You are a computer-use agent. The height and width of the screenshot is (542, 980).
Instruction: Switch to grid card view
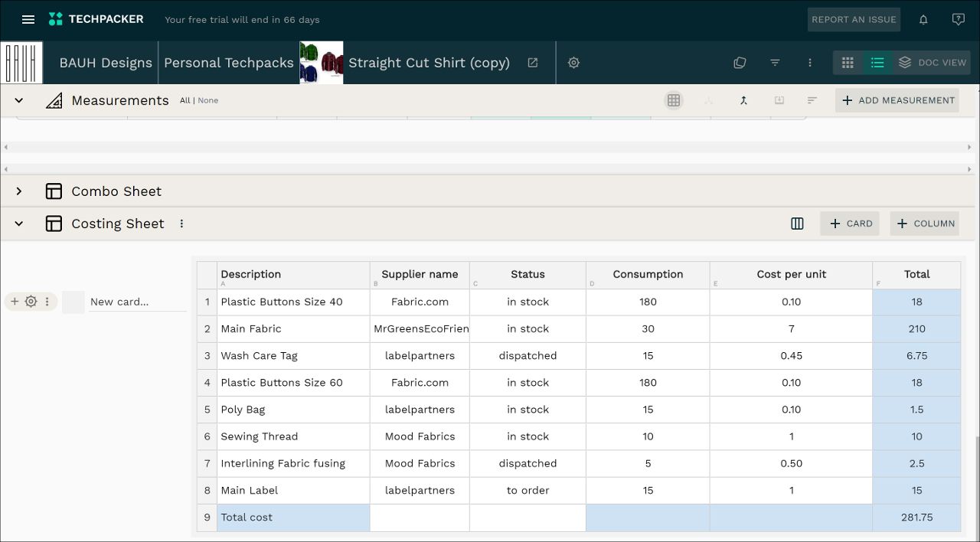pyautogui.click(x=848, y=63)
